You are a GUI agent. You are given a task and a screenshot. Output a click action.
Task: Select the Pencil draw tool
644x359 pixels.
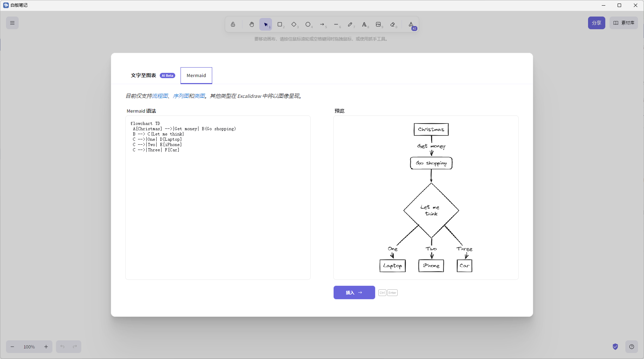[350, 24]
